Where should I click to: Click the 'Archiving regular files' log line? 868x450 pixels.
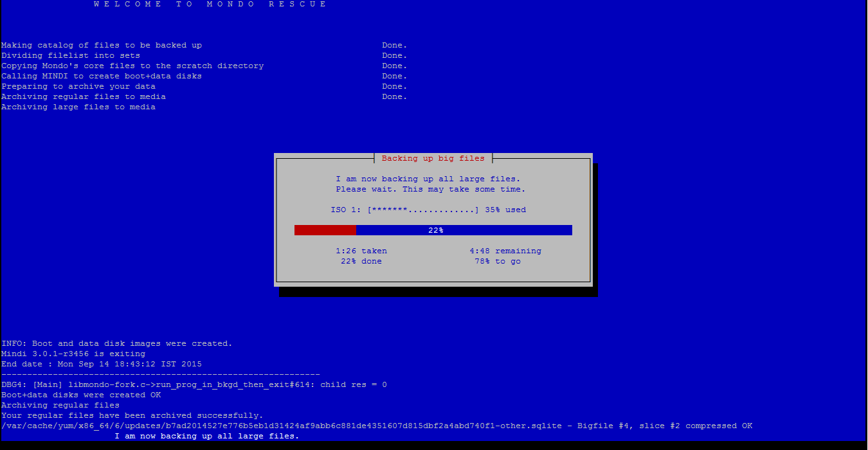pyautogui.click(x=60, y=406)
